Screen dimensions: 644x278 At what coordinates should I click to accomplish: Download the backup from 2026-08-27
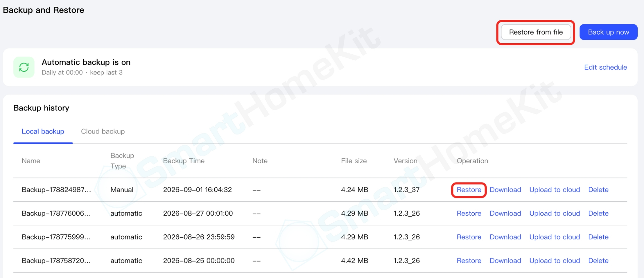[505, 213]
